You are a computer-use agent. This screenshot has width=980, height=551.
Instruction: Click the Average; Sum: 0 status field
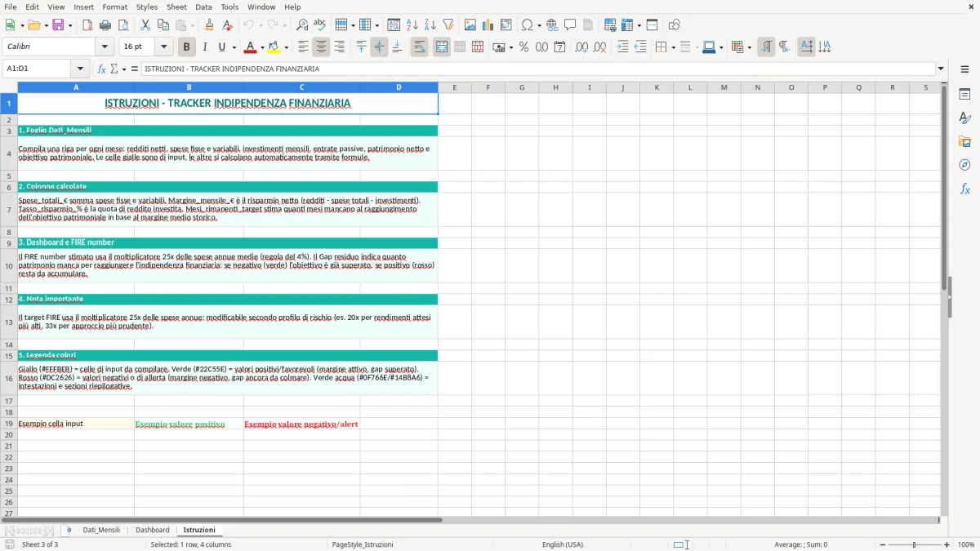(x=800, y=544)
